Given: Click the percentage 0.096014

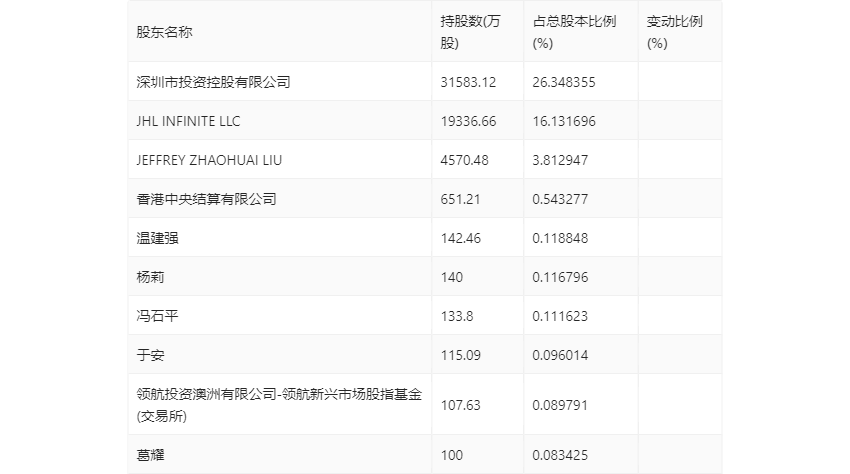Looking at the screenshot, I should pyautogui.click(x=560, y=355).
